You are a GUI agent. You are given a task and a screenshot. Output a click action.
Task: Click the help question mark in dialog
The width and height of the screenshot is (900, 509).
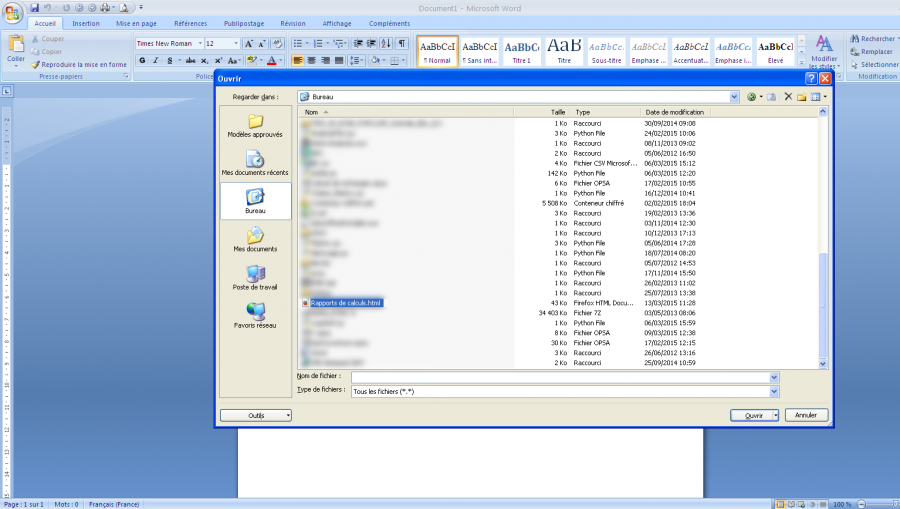point(811,79)
